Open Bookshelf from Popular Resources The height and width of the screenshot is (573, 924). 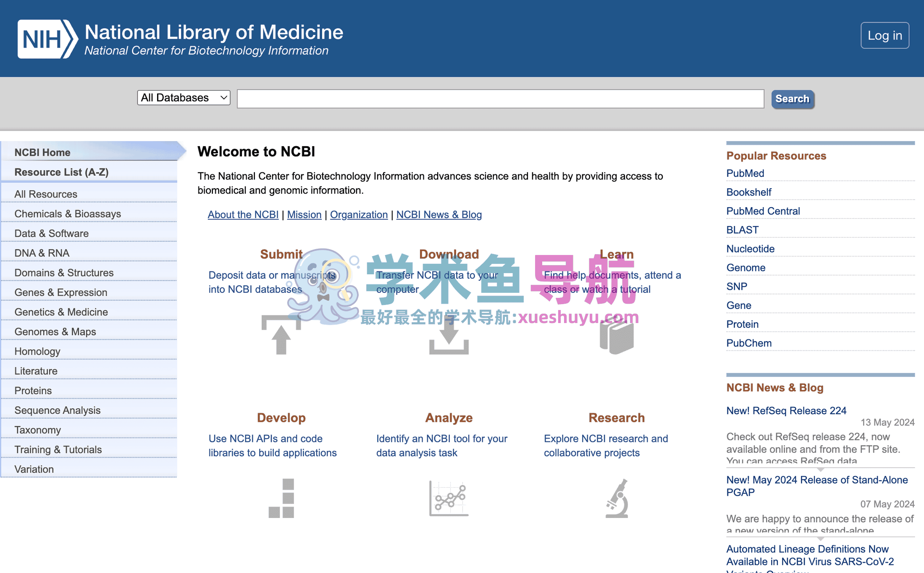click(749, 192)
